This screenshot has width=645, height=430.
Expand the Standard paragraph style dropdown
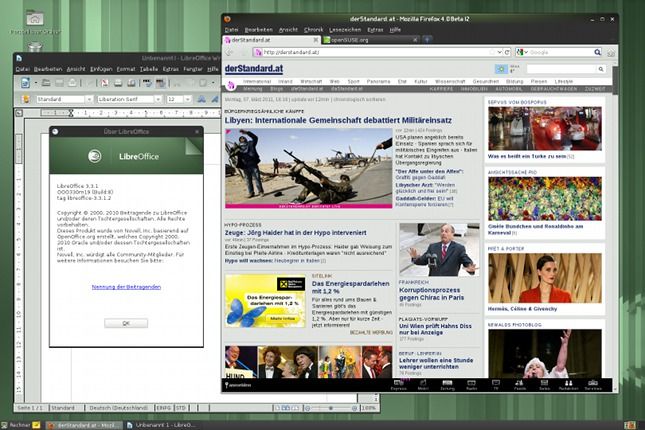click(89, 99)
